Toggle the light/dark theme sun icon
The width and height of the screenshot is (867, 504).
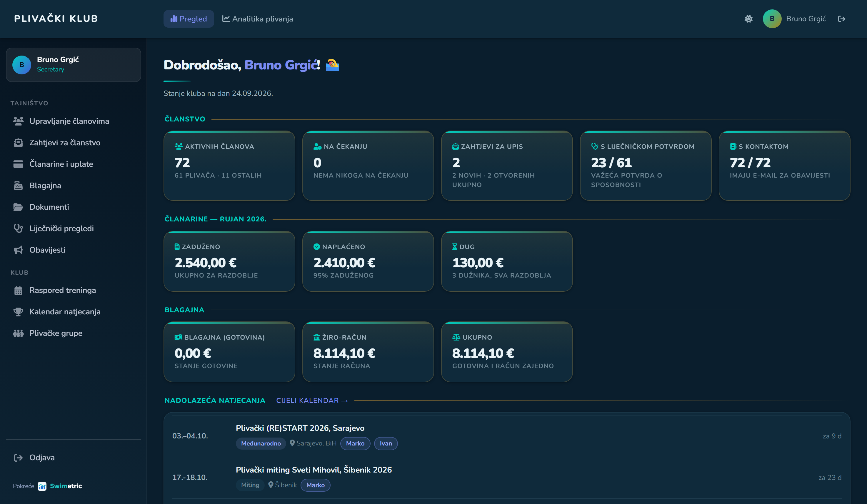point(748,19)
